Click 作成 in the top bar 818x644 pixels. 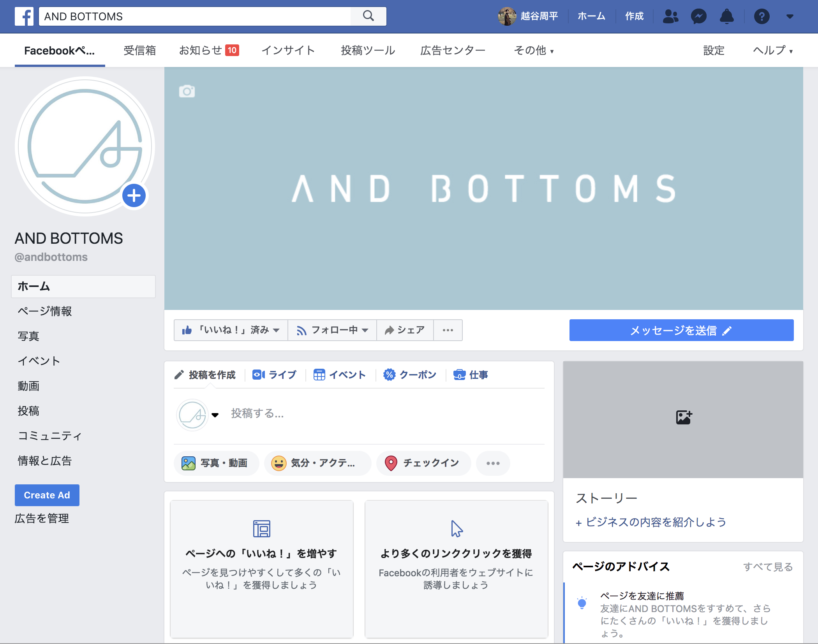(634, 16)
